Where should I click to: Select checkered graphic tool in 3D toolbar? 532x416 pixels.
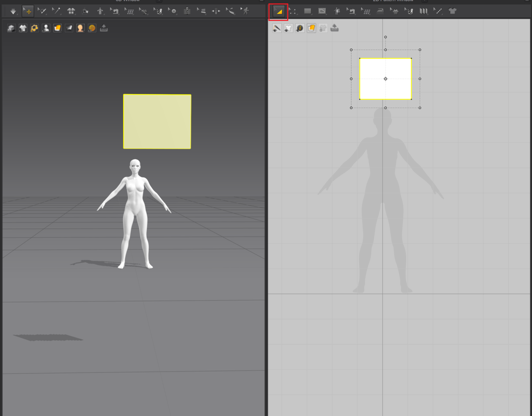point(158,11)
